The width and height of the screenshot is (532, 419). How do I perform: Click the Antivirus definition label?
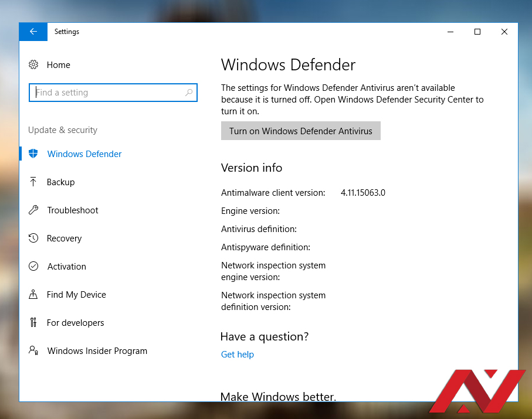(x=259, y=229)
